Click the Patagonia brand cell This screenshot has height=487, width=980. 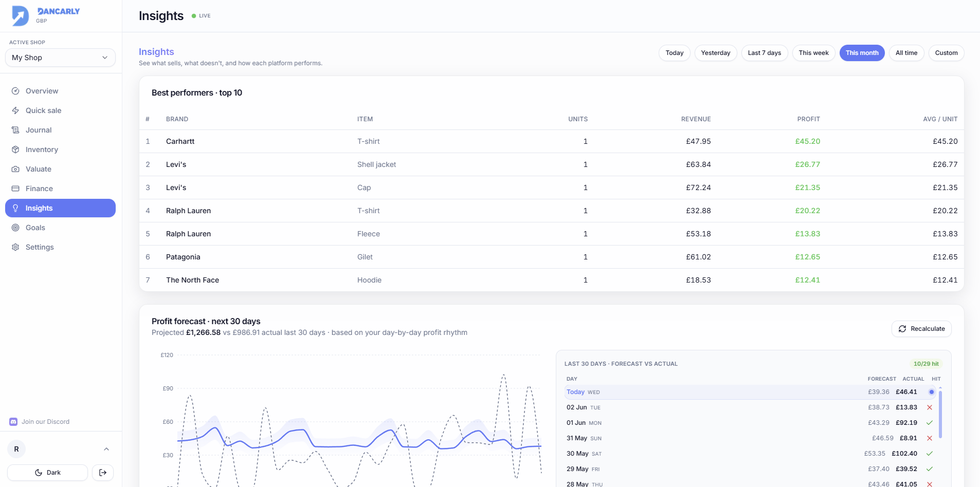click(x=183, y=257)
